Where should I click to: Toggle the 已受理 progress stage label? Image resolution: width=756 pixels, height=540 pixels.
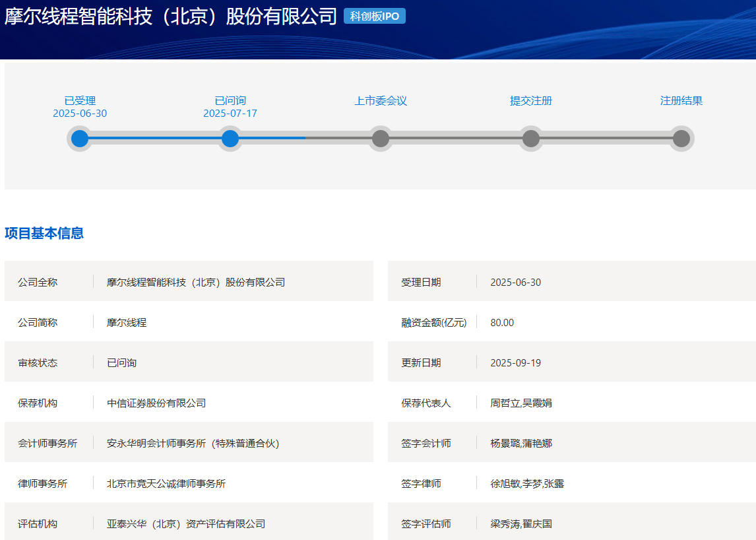[80, 101]
